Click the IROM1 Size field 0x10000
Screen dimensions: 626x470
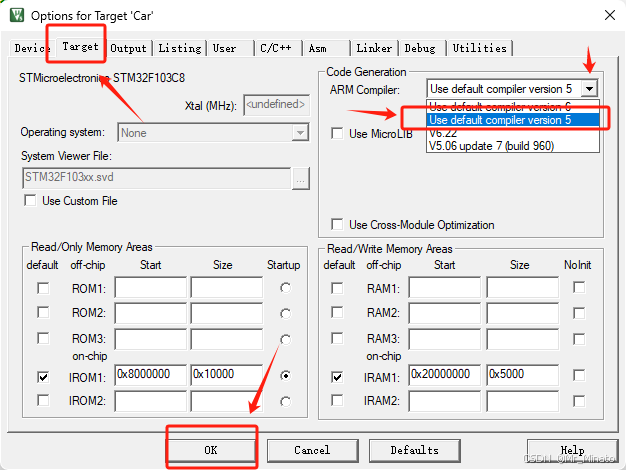pos(227,375)
